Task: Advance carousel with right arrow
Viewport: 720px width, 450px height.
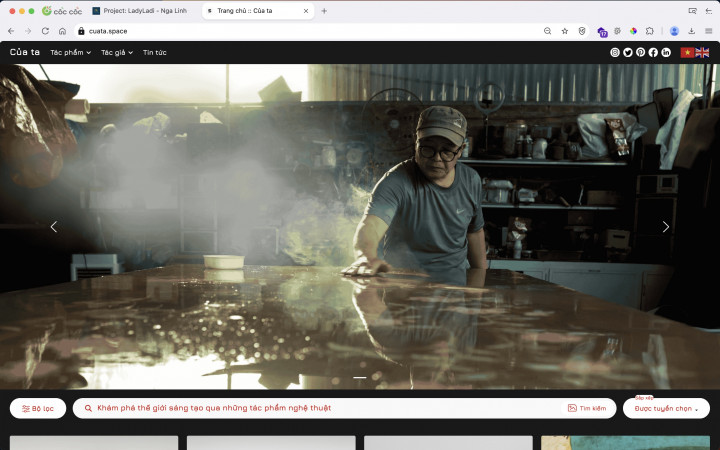Action: coord(666,227)
